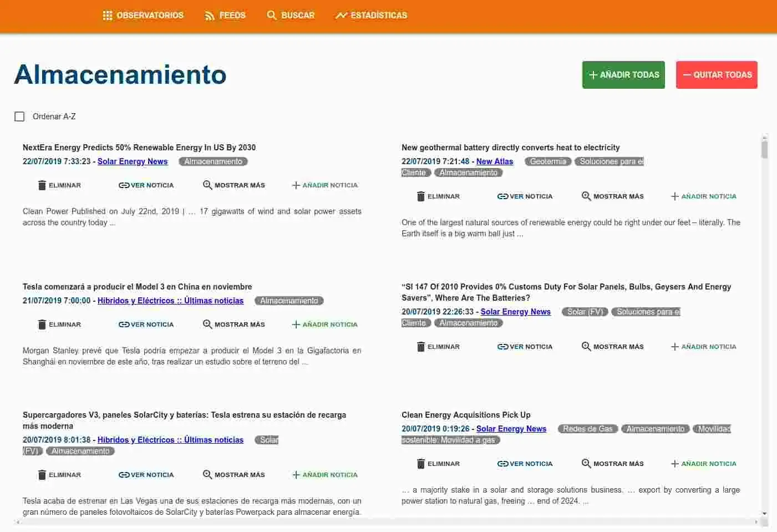Click the Observatorios grid icon

[108, 16]
